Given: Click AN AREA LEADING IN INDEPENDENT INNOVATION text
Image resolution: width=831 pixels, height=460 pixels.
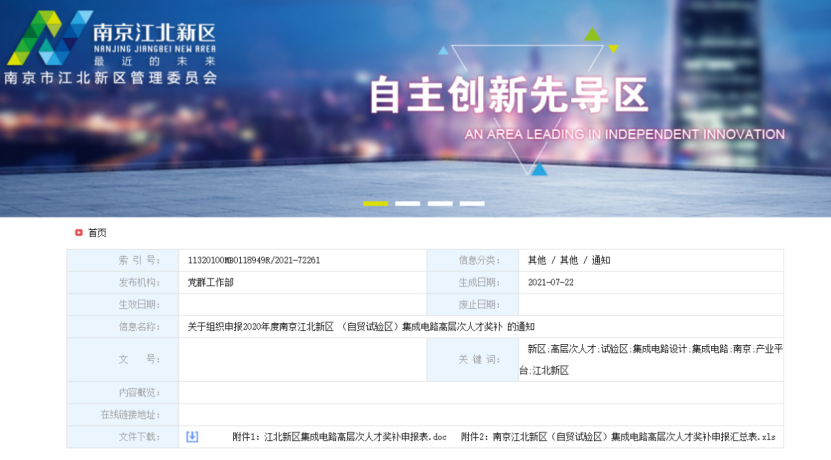Looking at the screenshot, I should point(625,135).
